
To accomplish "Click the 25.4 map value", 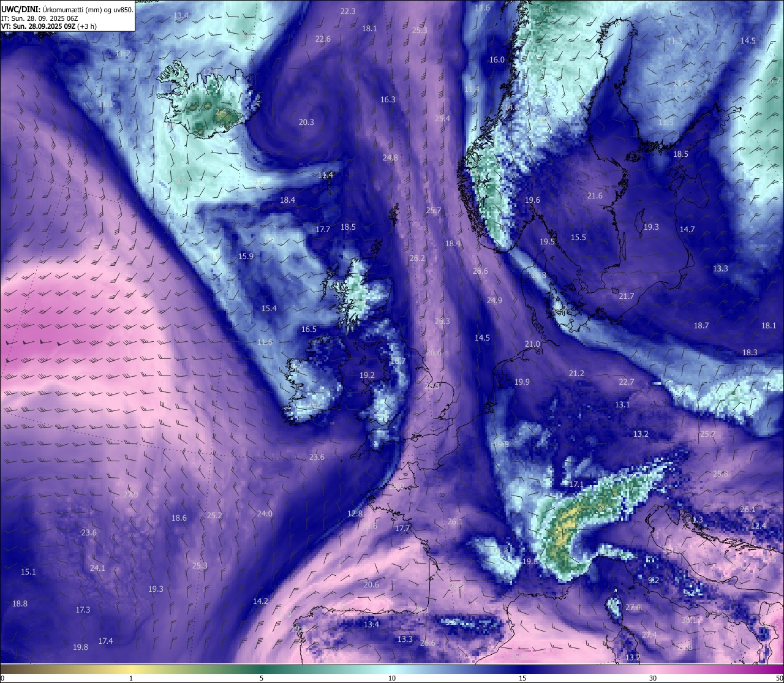I will point(442,118).
